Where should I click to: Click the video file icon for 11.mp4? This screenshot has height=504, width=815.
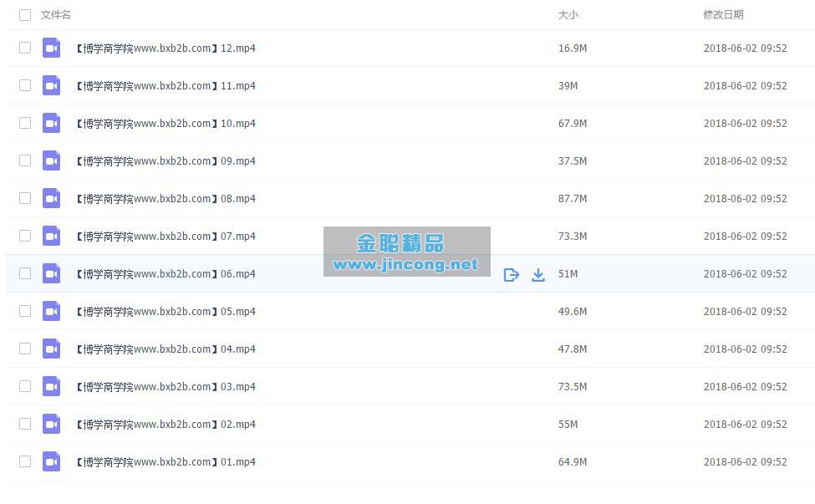tap(51, 85)
